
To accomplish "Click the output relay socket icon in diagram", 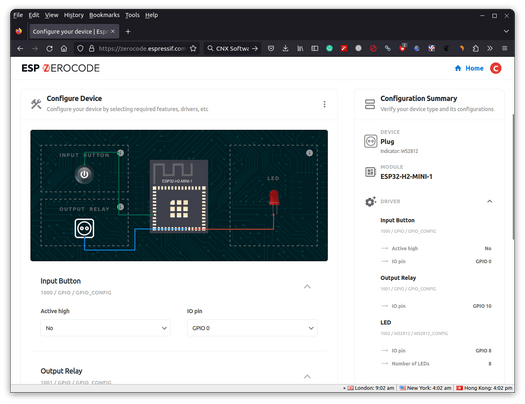I will (84, 228).
